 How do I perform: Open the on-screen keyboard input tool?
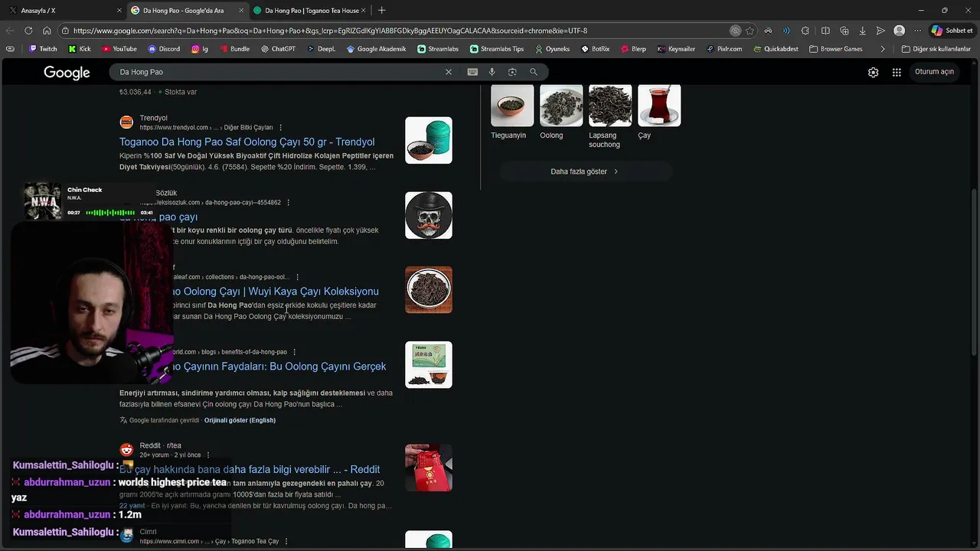472,72
